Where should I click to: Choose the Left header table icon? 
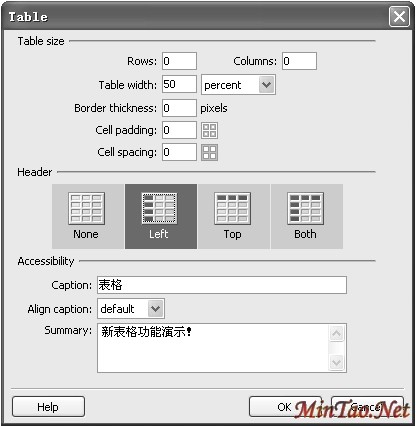pos(160,208)
